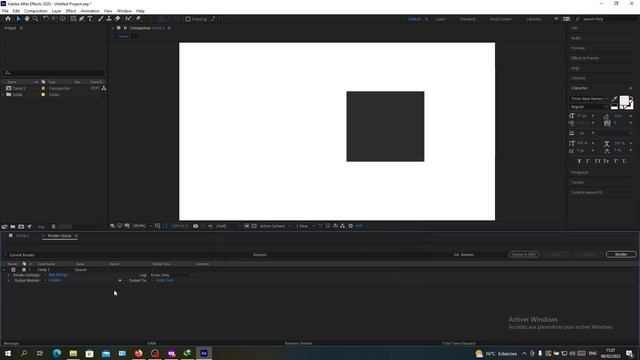
Task: Expand the Current Render section
Action: [5, 255]
